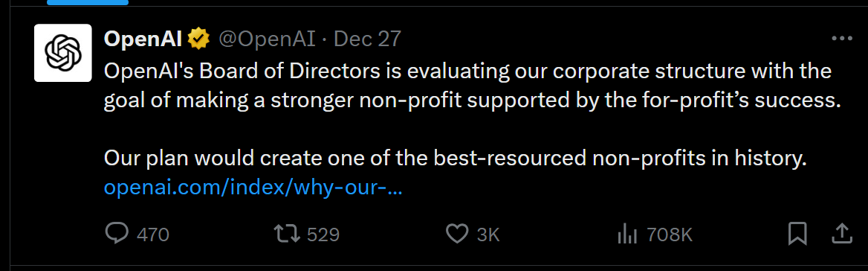Follow the openai.com/index/why-our-… link

coord(253,188)
